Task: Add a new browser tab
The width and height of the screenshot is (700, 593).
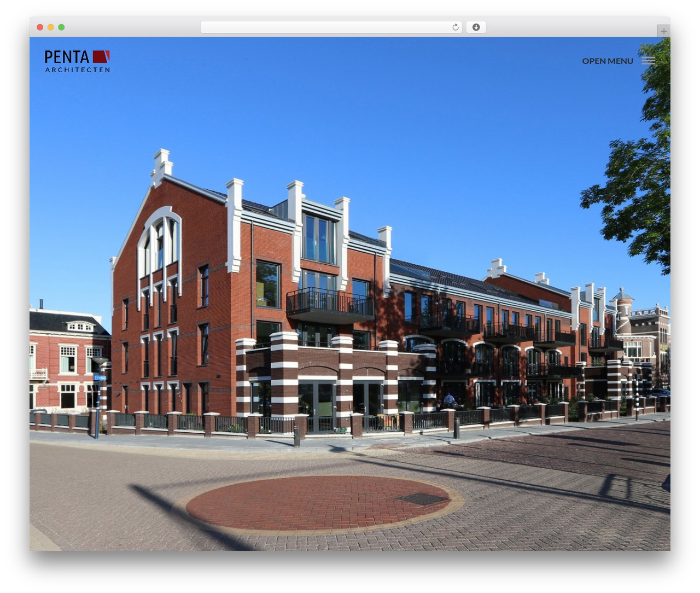Action: coord(663,31)
